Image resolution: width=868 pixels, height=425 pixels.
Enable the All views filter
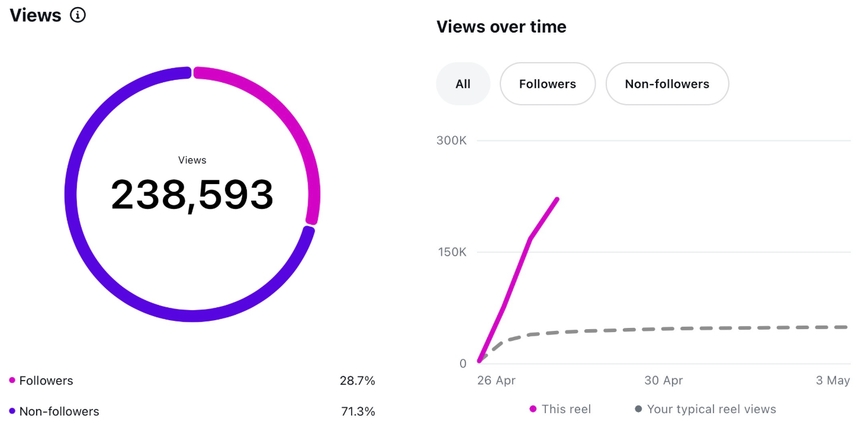tap(463, 83)
